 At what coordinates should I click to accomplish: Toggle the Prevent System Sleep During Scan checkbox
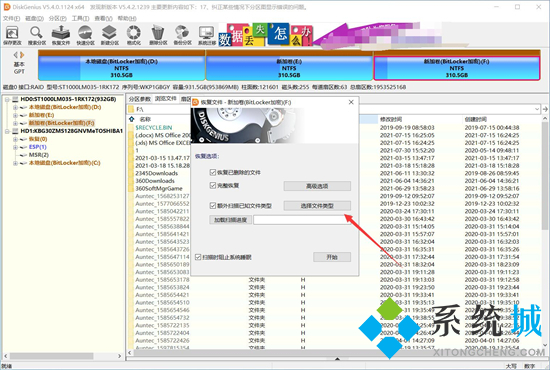point(198,257)
